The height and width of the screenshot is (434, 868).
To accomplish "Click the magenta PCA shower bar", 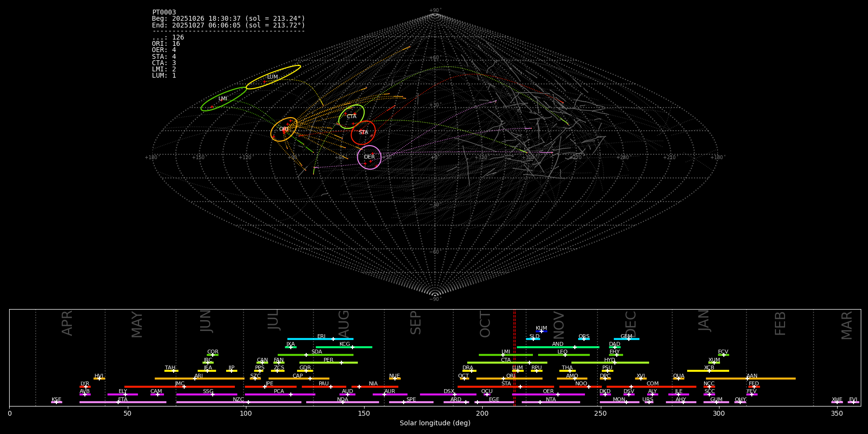I will pyautogui.click(x=280, y=394).
